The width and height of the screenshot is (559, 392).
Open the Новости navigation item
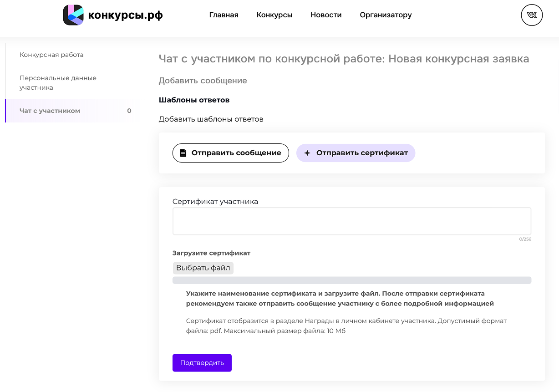pos(326,15)
